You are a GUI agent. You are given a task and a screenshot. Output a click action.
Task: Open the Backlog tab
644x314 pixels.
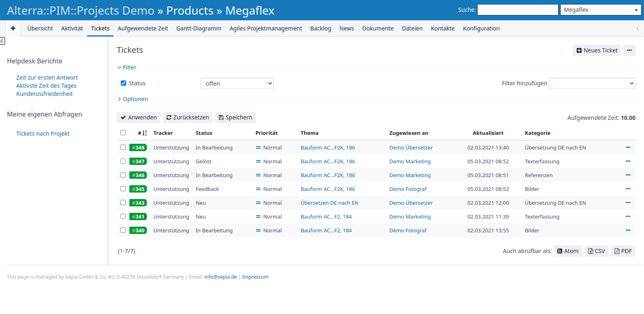coord(320,28)
